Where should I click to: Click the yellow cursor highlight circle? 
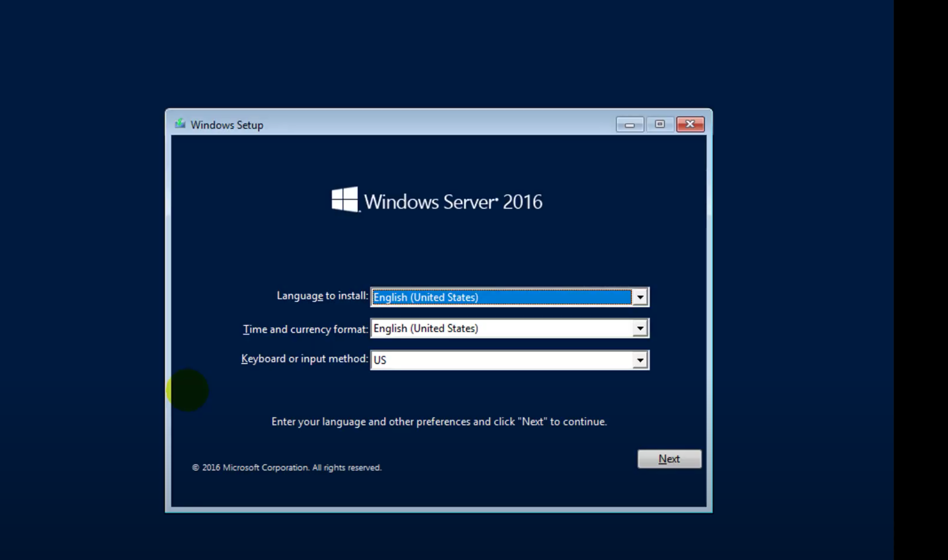tap(187, 390)
